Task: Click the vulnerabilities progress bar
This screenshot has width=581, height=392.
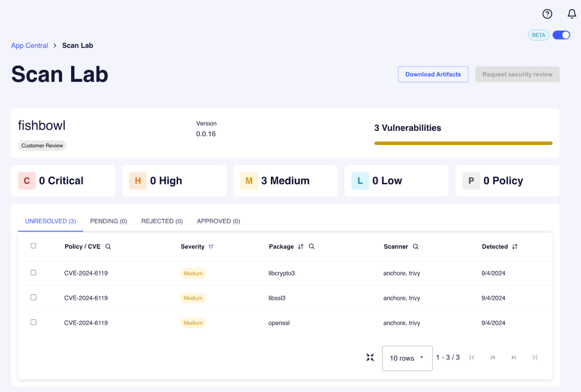Action: point(463,143)
